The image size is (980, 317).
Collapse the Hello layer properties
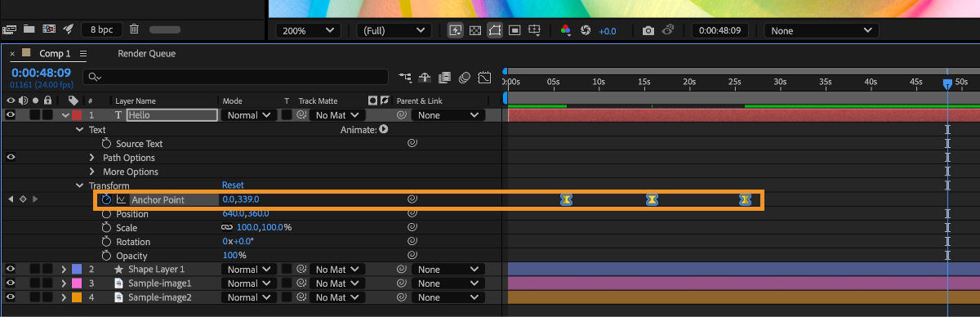point(66,115)
